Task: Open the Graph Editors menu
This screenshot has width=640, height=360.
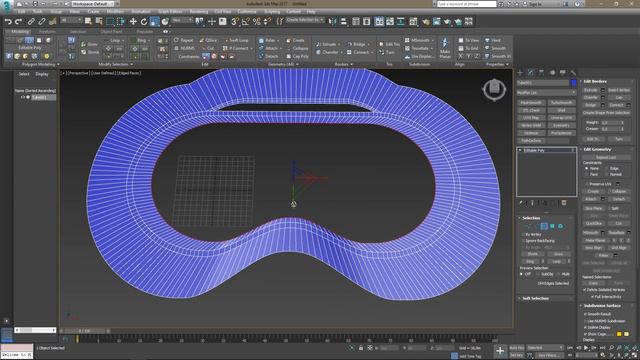Action: (x=170, y=12)
